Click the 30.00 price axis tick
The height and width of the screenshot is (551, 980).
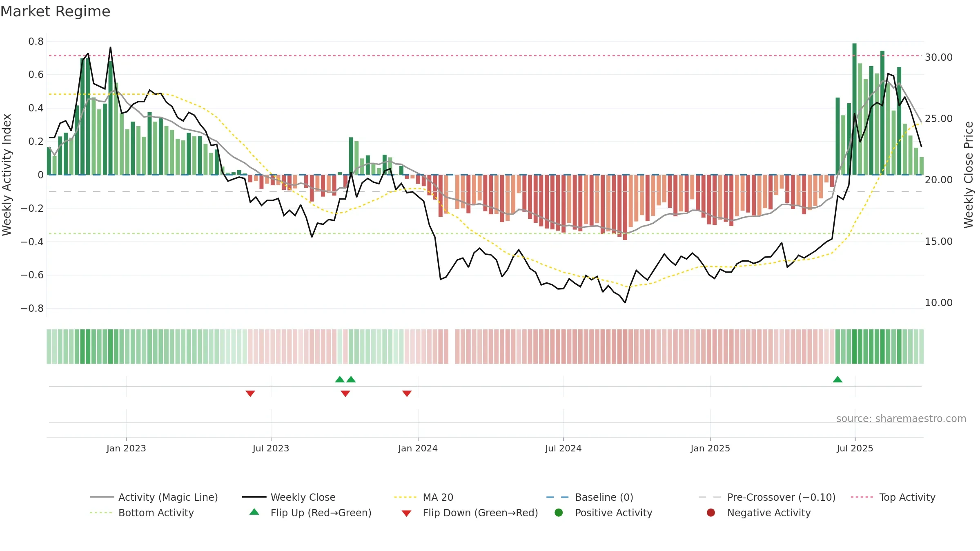point(939,57)
